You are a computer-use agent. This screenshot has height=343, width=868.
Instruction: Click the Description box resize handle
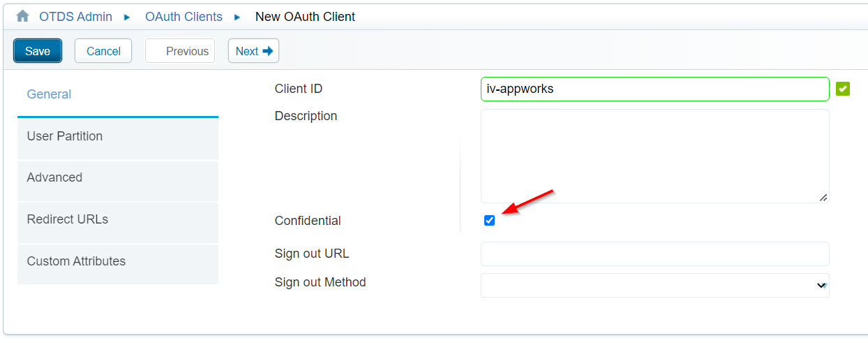point(823,198)
